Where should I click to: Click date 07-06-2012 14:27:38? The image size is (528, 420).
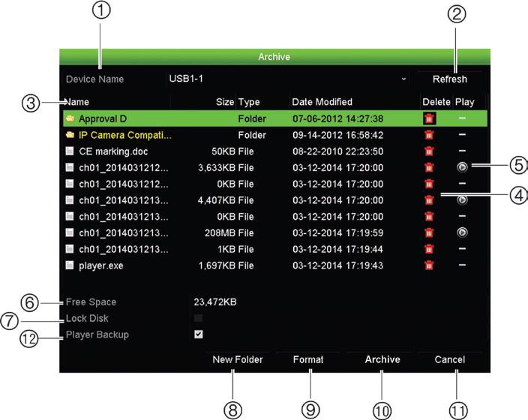pos(337,118)
